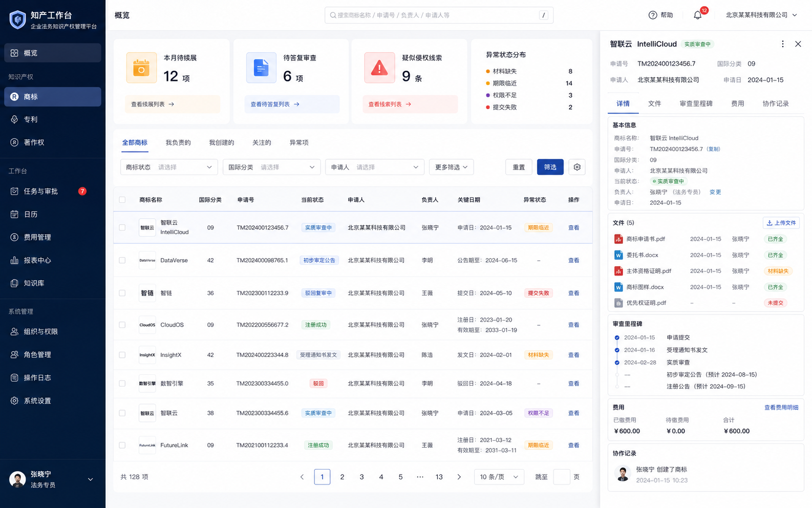
Task: Go to 著作权 in the sidebar
Action: click(53, 142)
